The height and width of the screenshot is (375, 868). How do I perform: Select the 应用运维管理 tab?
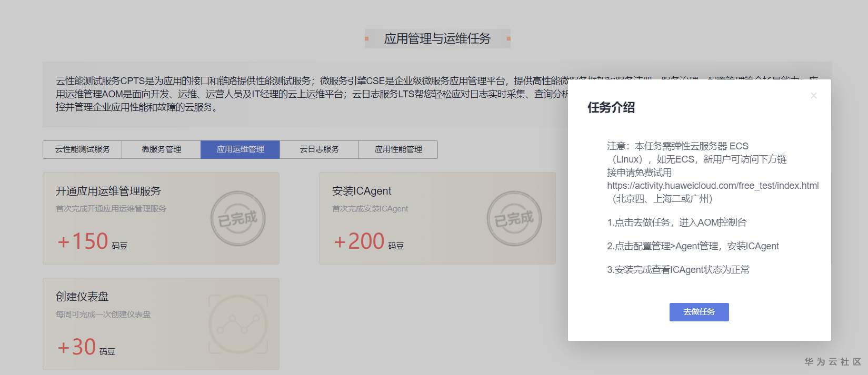click(240, 149)
